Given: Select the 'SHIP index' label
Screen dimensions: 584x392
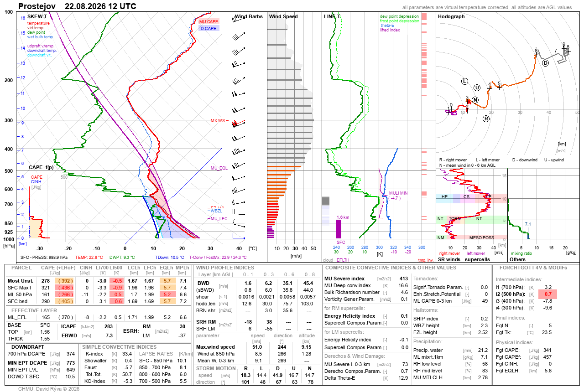Looking at the screenshot, I should pos(426,319).
